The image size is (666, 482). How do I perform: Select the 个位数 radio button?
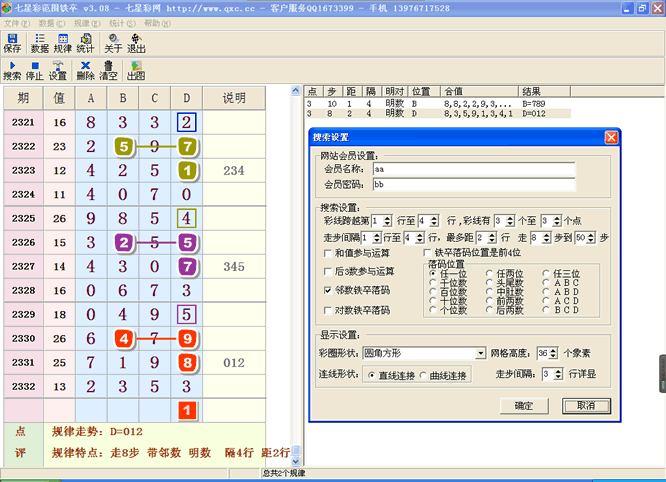tap(432, 310)
